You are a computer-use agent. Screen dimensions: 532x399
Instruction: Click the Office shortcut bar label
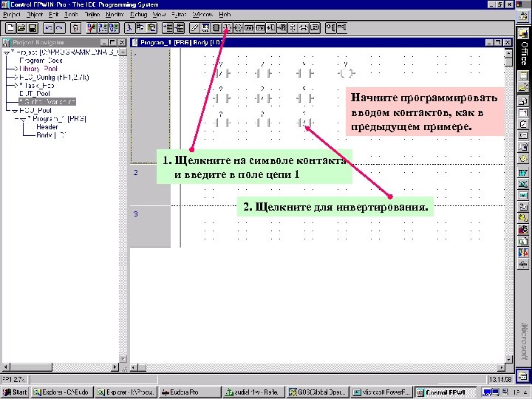tap(524, 53)
